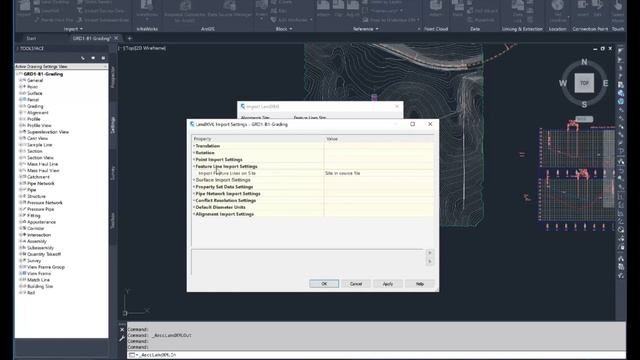
Task: Click N on the ViewCube compass
Action: (584, 62)
